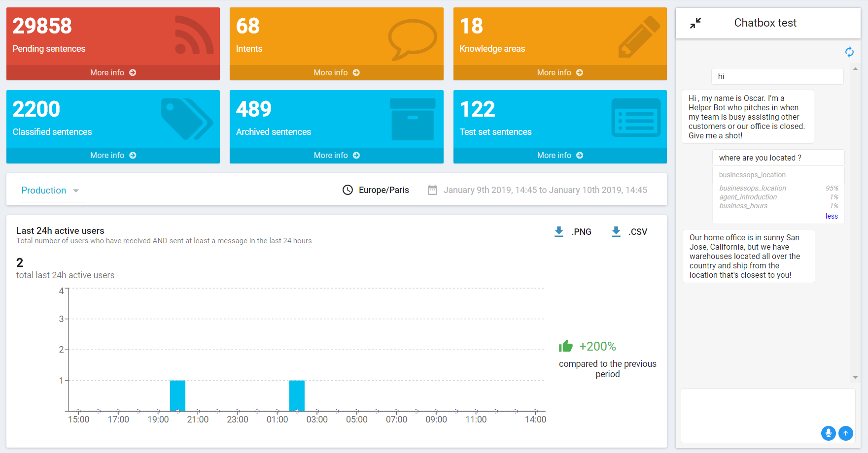Viewport: 868px width, 453px height.
Task: Click the More info arrow on Classified sentences
Action: click(x=133, y=155)
